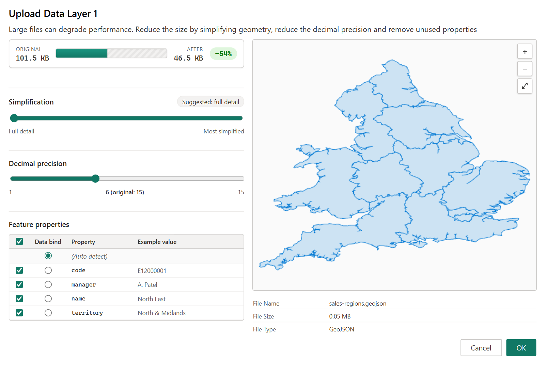The image size is (545, 392).
Task: Click the 'North & Midlands' example value
Action: click(161, 313)
